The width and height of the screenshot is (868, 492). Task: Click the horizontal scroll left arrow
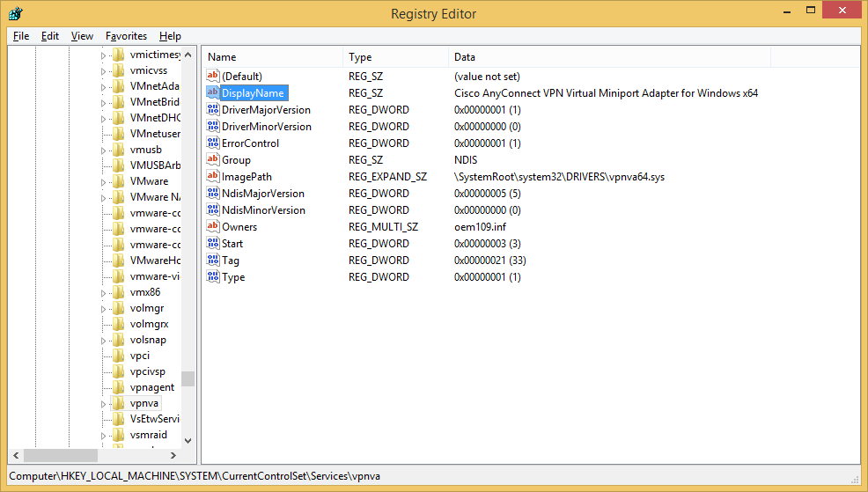[x=16, y=455]
